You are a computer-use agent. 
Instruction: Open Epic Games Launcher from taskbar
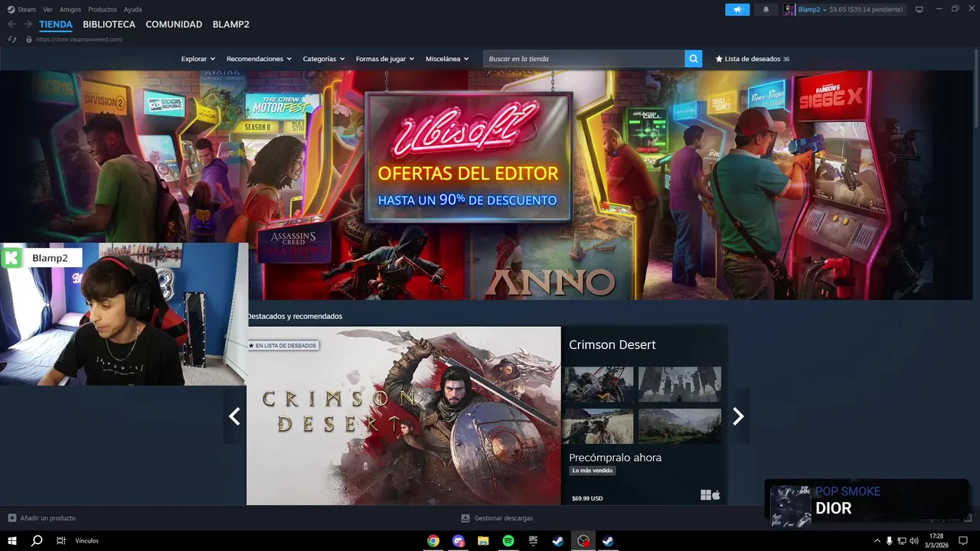point(534,540)
